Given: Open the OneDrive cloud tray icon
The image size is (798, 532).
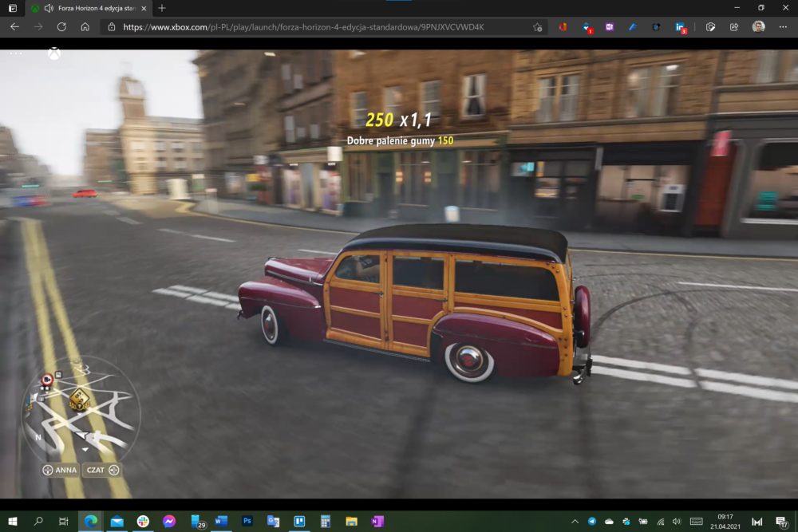Looking at the screenshot, I should pyautogui.click(x=609, y=522).
